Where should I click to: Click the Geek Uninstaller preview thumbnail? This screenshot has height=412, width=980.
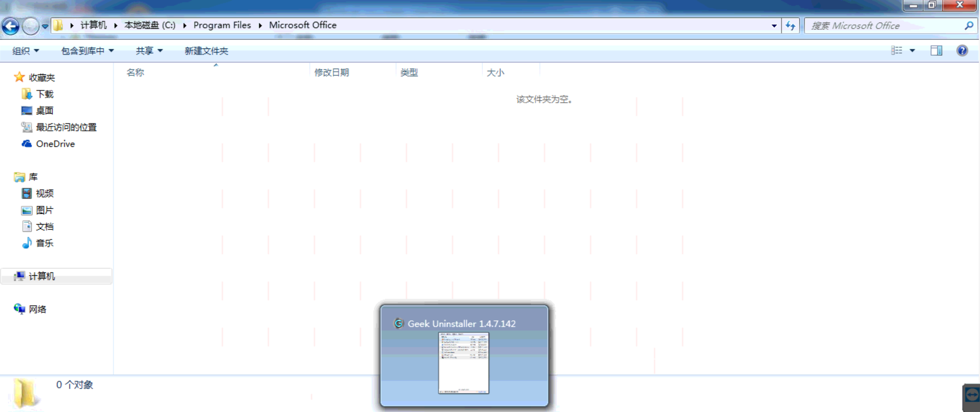[463, 363]
